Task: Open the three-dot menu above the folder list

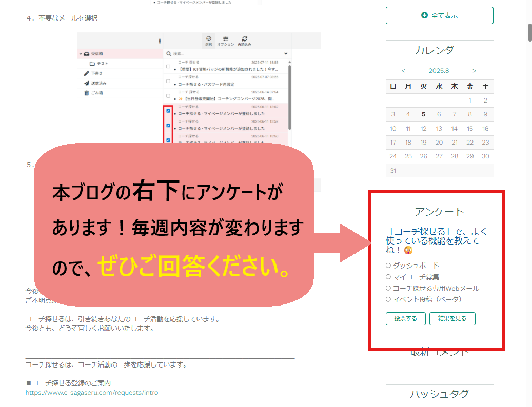Action: [x=160, y=41]
